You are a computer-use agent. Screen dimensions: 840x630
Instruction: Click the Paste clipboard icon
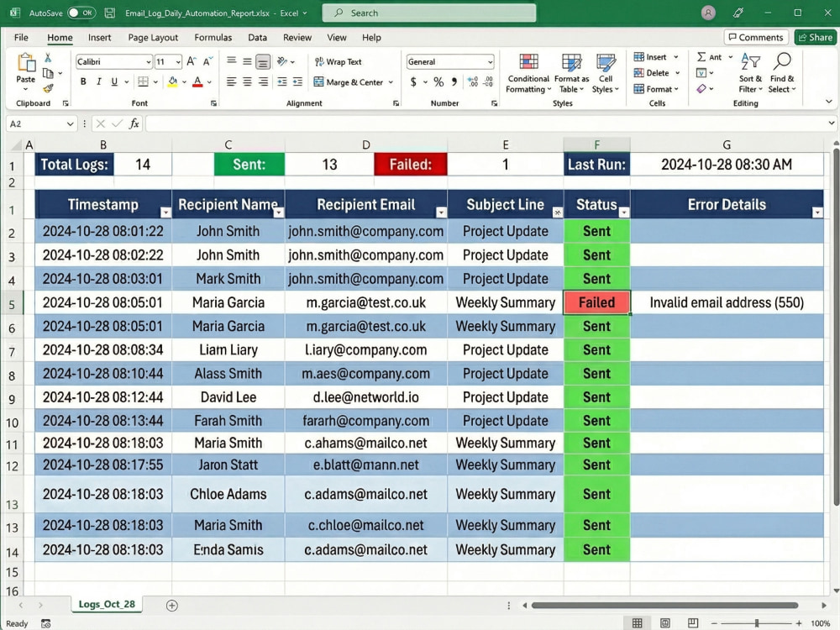25,63
